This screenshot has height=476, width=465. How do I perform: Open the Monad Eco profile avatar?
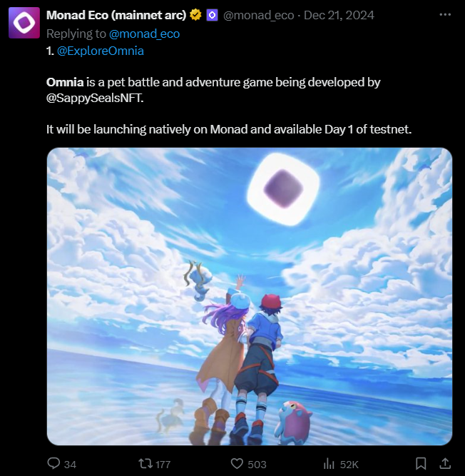[x=24, y=23]
